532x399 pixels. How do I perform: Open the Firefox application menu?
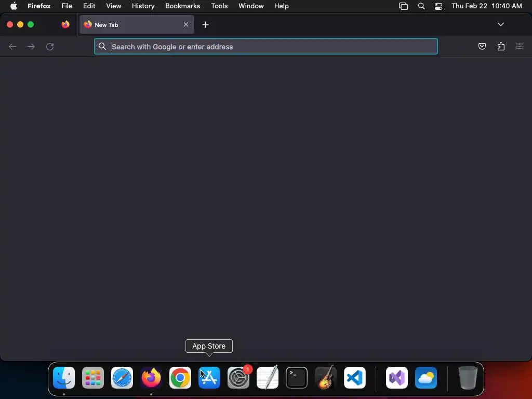coord(39,6)
